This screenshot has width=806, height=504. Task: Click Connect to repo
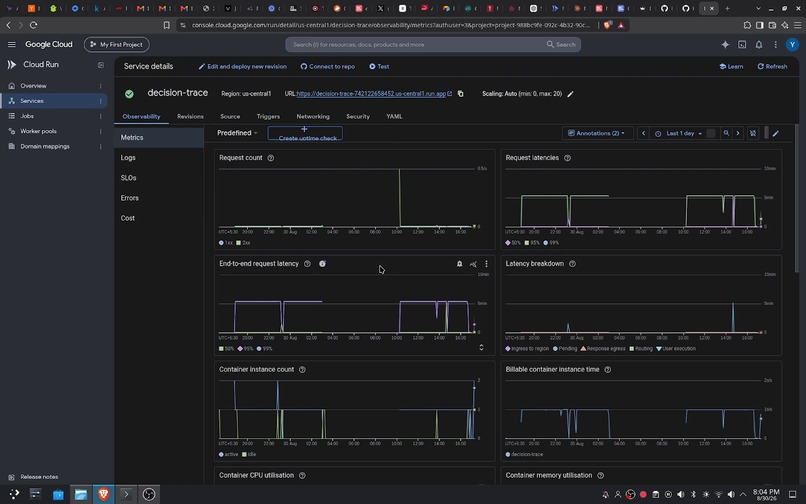click(327, 67)
